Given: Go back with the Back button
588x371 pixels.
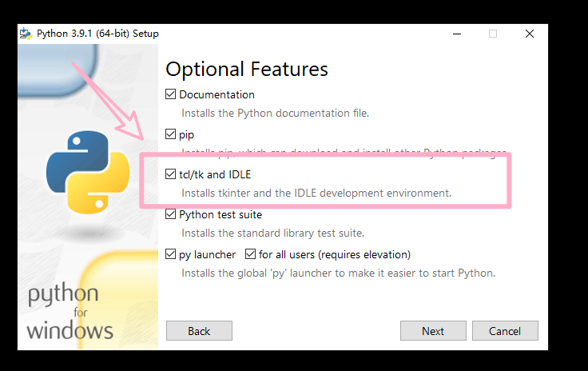Looking at the screenshot, I should coord(199,331).
